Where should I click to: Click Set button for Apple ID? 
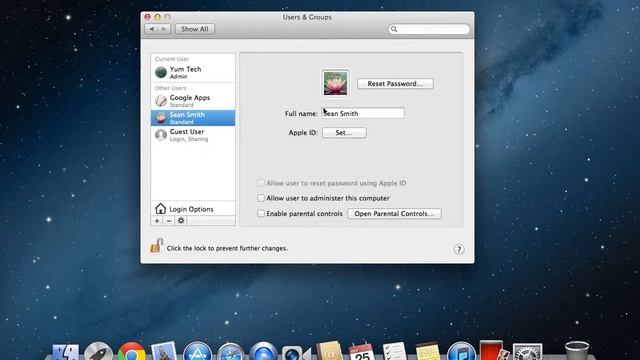tap(344, 133)
